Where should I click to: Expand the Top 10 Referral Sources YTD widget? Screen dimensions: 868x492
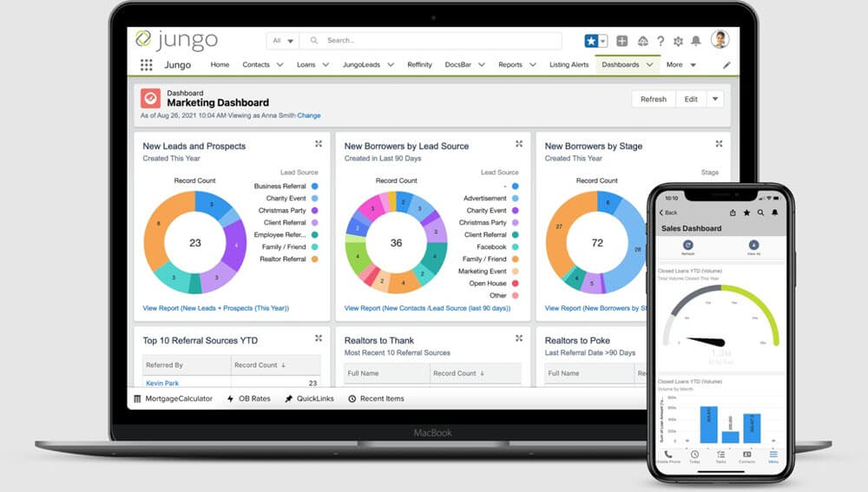coord(319,338)
